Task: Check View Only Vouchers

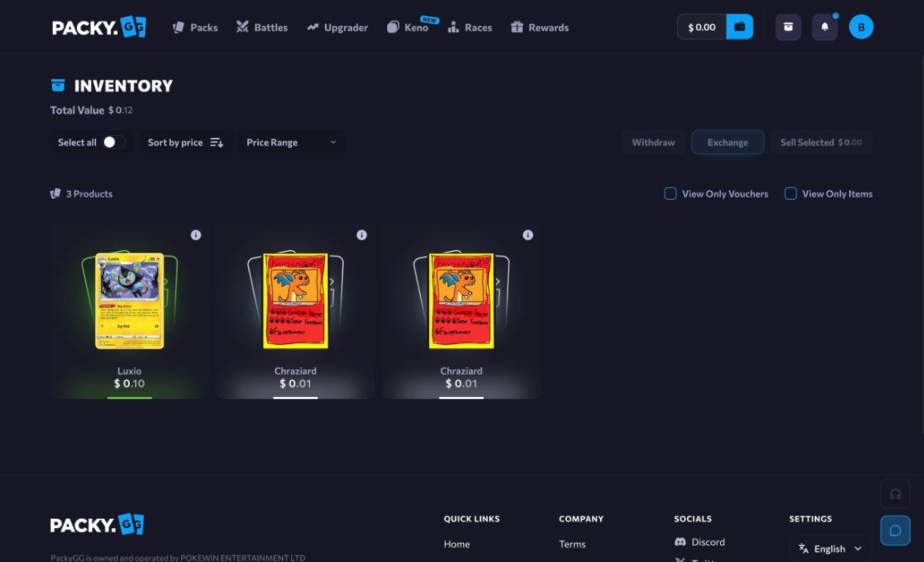Action: pos(670,194)
